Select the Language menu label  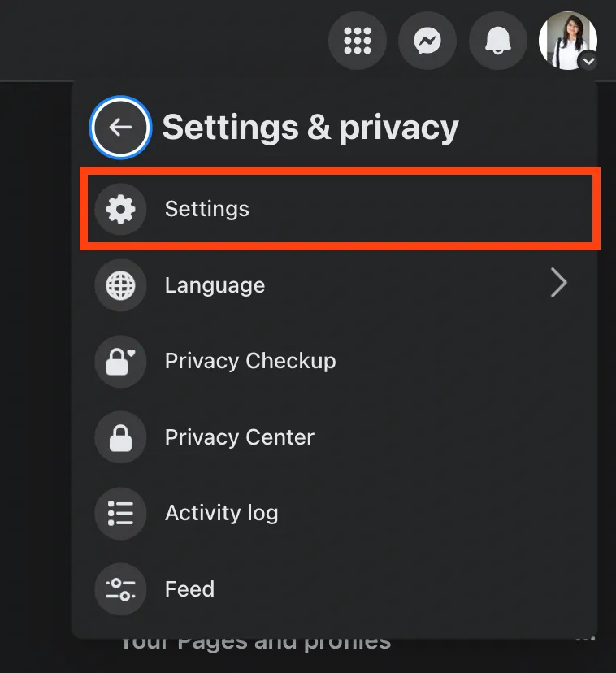[215, 285]
